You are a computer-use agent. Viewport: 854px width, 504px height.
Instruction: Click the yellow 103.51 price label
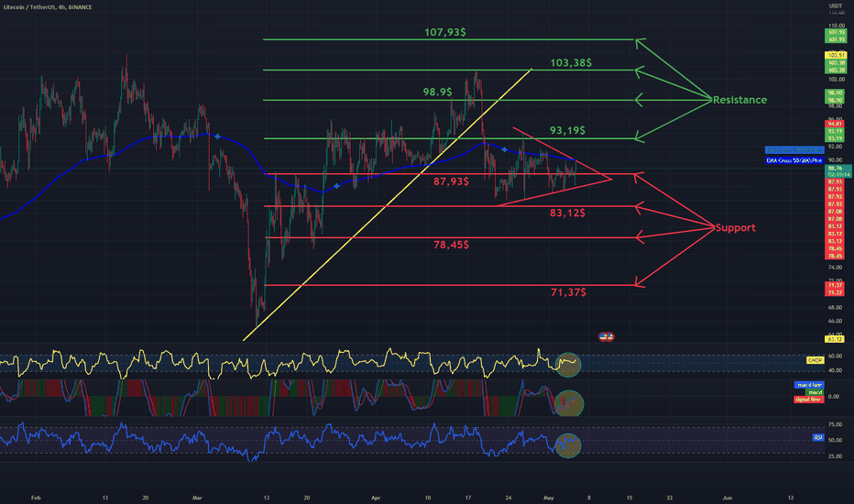pos(836,55)
